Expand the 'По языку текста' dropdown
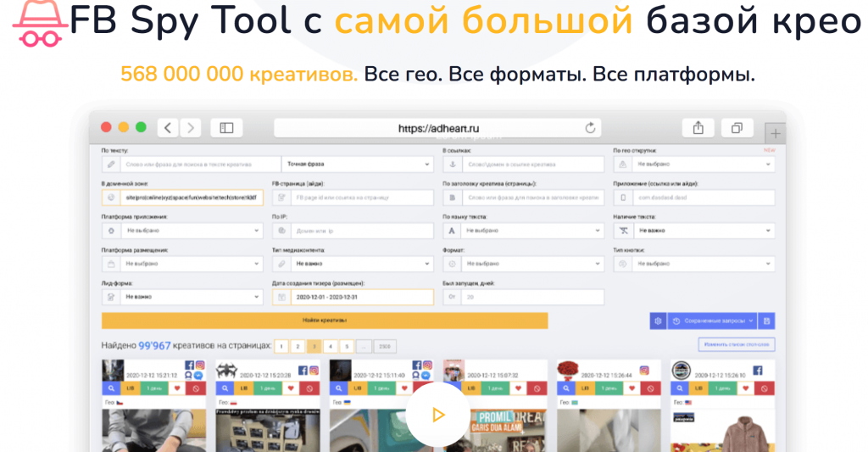This screenshot has width=868, height=452. [523, 231]
